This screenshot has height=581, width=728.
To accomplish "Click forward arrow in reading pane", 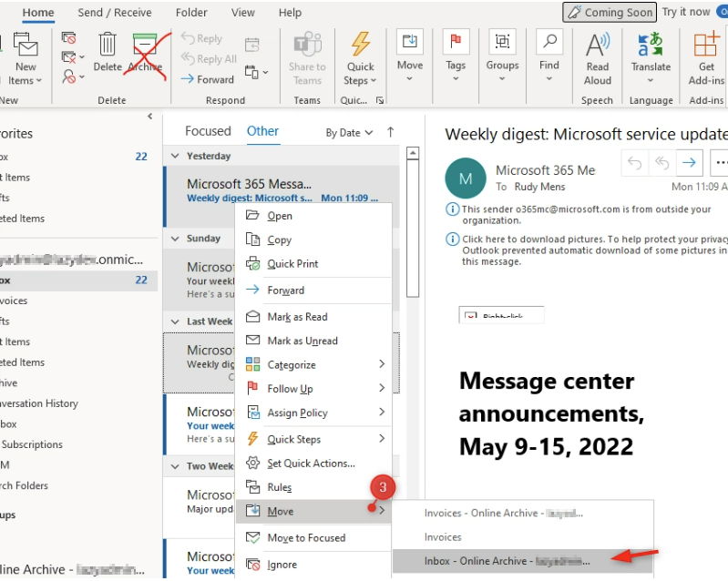I will (x=689, y=162).
